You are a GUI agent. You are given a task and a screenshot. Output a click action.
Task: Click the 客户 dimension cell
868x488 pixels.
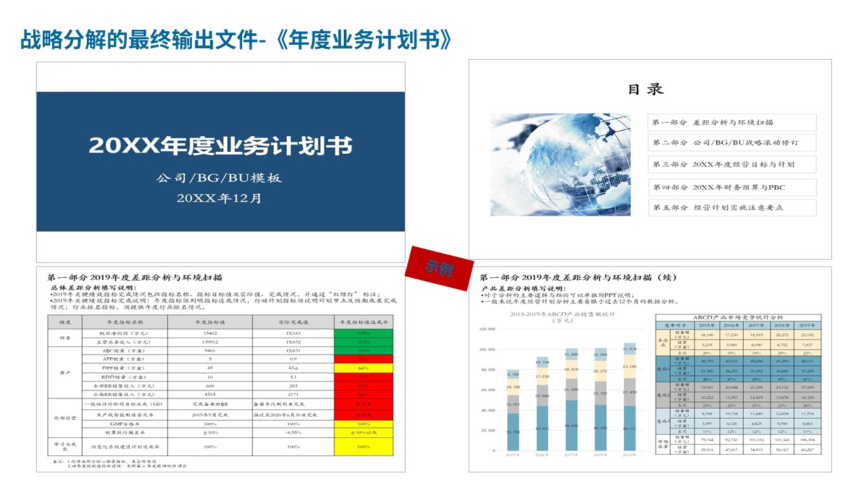65,373
